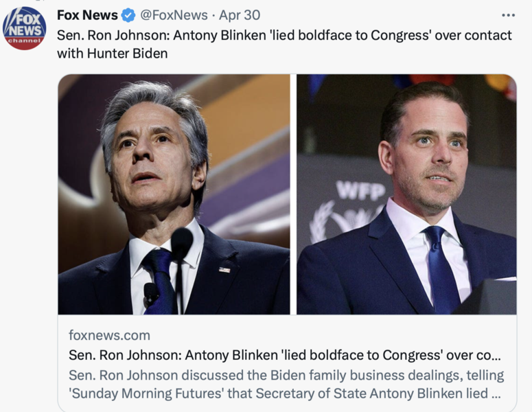
Task: Click 'with Hunter Biden' tweet text line
Action: click(x=113, y=53)
